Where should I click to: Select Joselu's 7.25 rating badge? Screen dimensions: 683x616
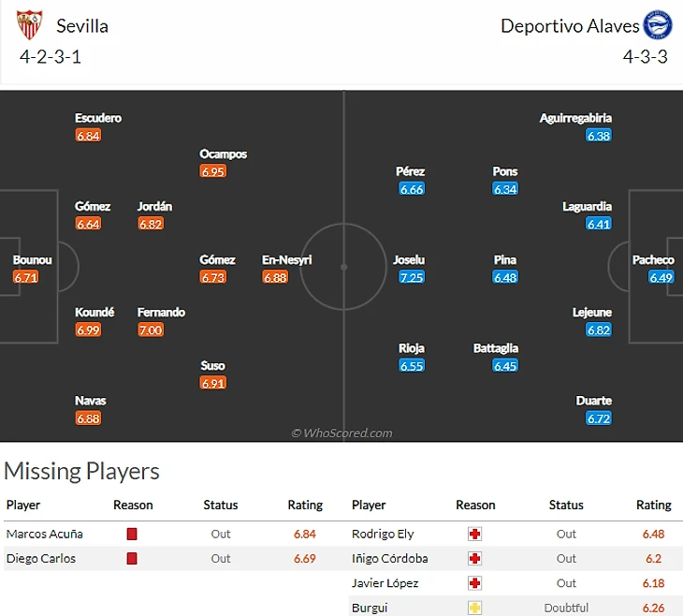coord(412,277)
